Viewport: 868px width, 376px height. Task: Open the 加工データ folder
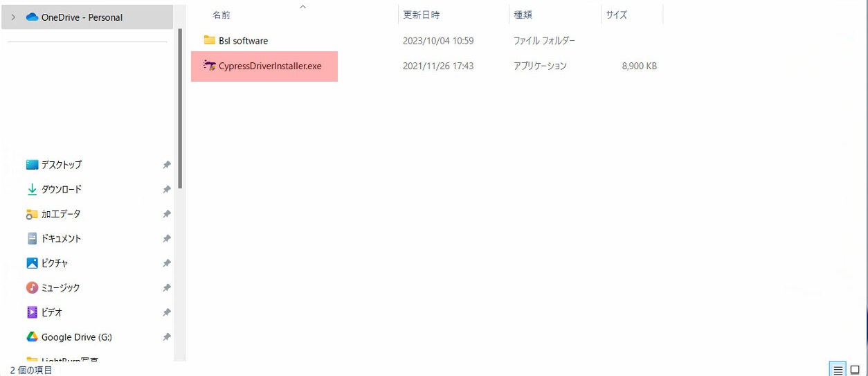coord(61,214)
